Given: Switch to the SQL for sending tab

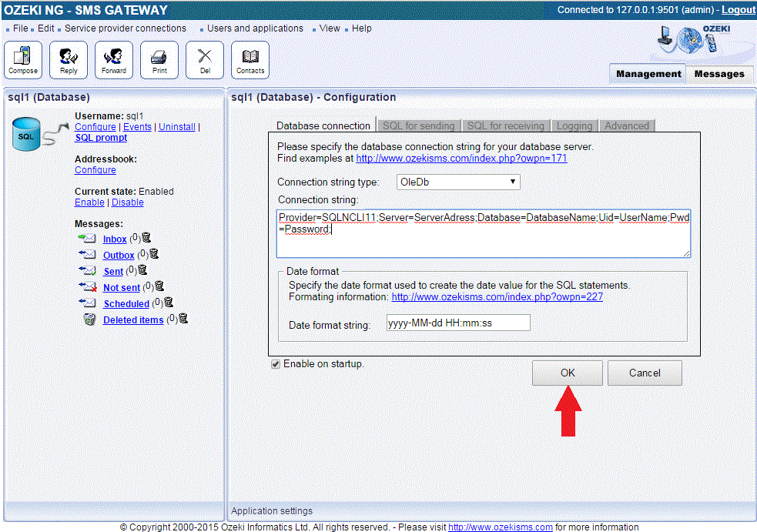Looking at the screenshot, I should (419, 125).
